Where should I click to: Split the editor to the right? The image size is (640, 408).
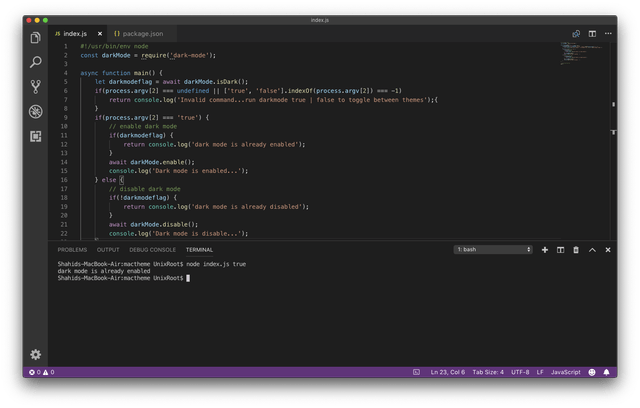[x=592, y=33]
